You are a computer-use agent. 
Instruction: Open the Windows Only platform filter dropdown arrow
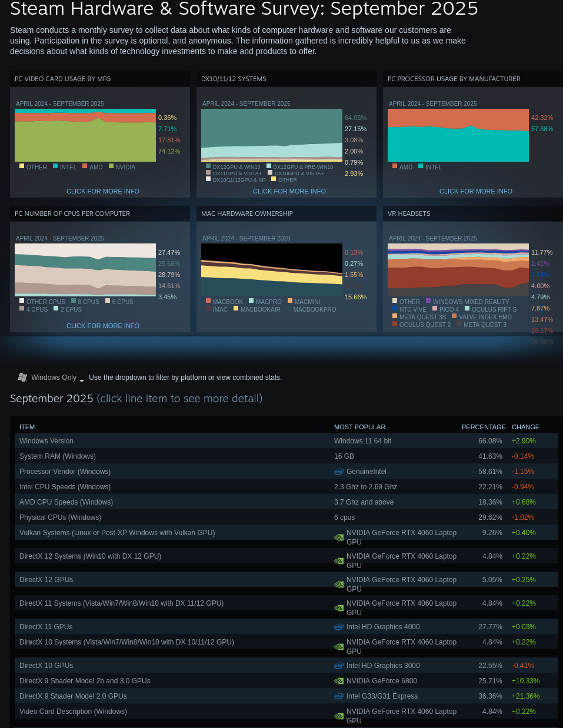pyautogui.click(x=82, y=380)
